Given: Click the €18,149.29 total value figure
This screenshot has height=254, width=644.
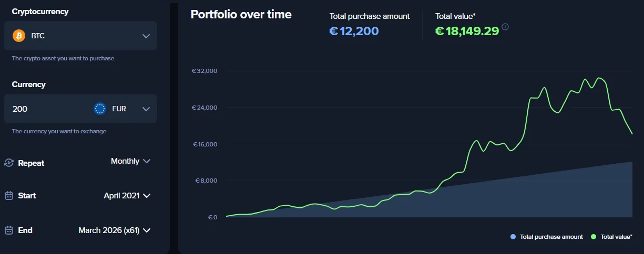Looking at the screenshot, I should click(467, 31).
